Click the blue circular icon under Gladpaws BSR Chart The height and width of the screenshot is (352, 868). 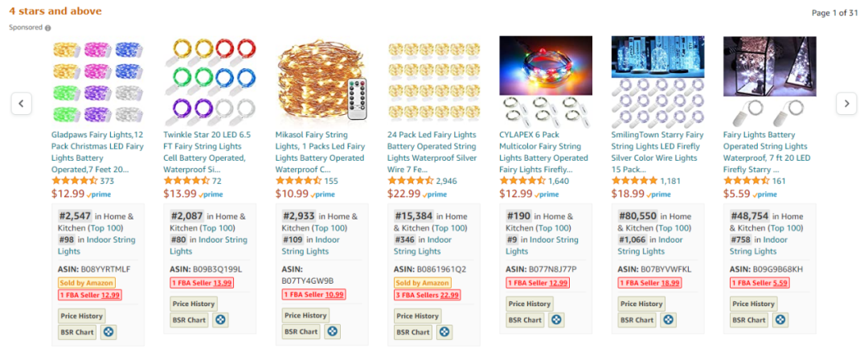[108, 332]
